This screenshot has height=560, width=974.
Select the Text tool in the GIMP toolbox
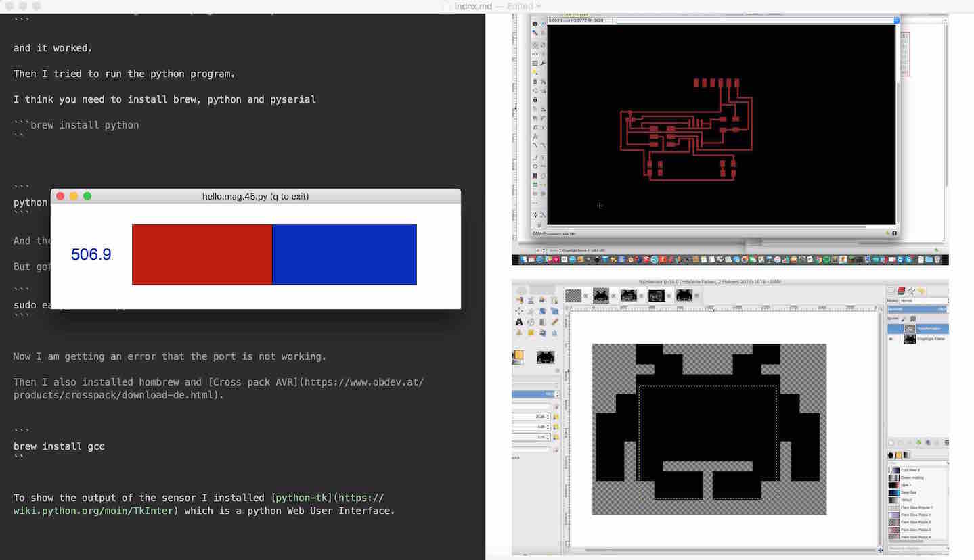coord(519,322)
